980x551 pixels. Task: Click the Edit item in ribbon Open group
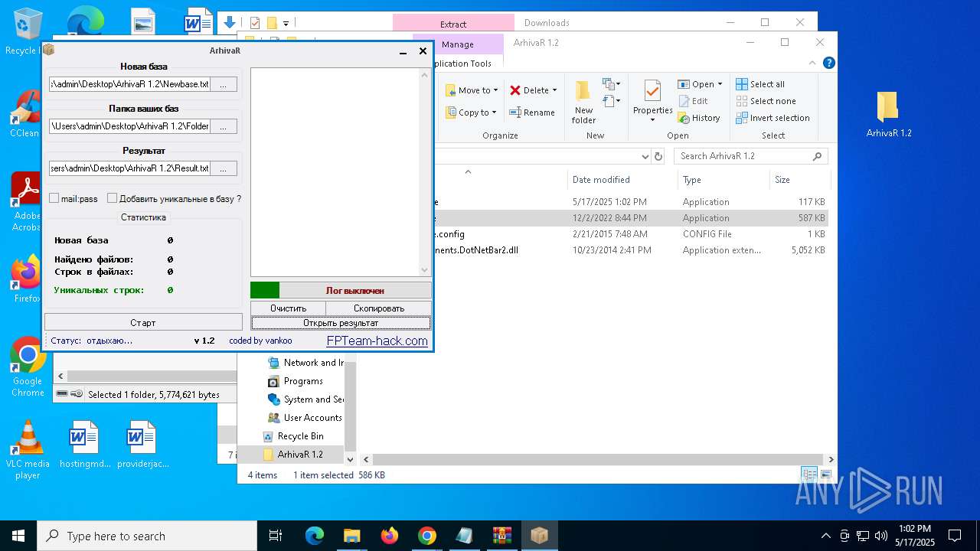click(x=693, y=101)
